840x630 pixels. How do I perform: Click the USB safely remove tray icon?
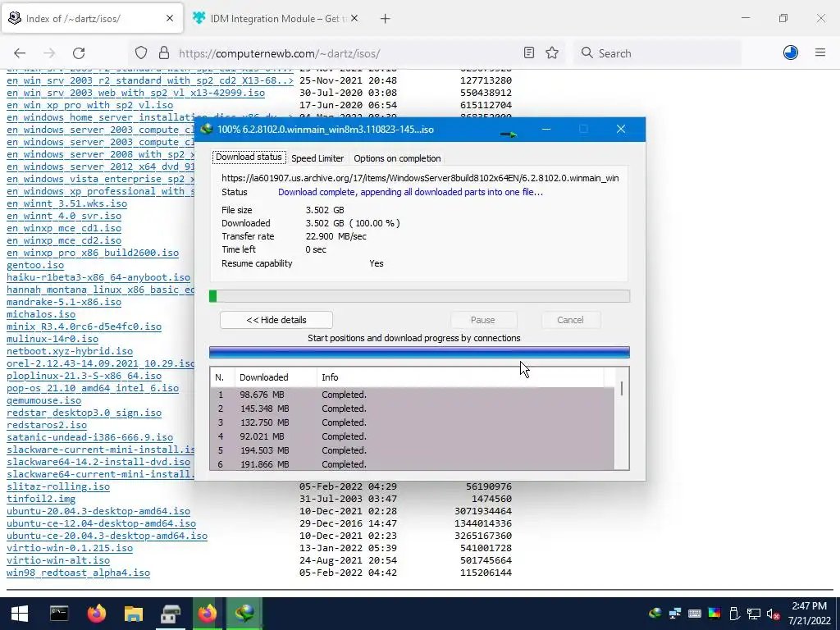coord(734,614)
